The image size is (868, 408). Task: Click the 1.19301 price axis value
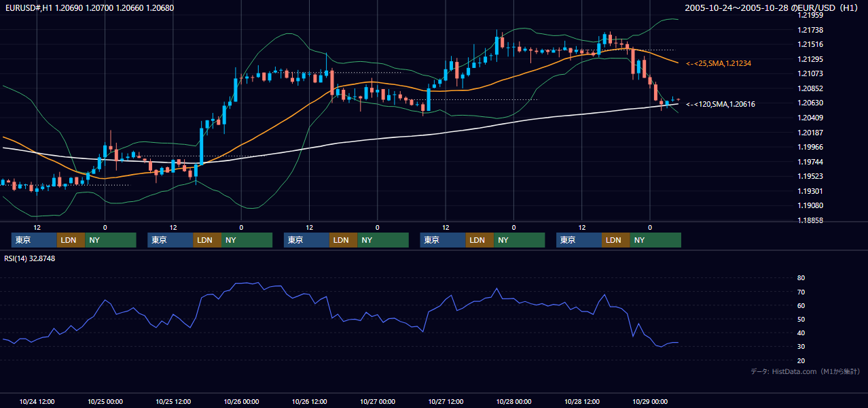click(811, 191)
